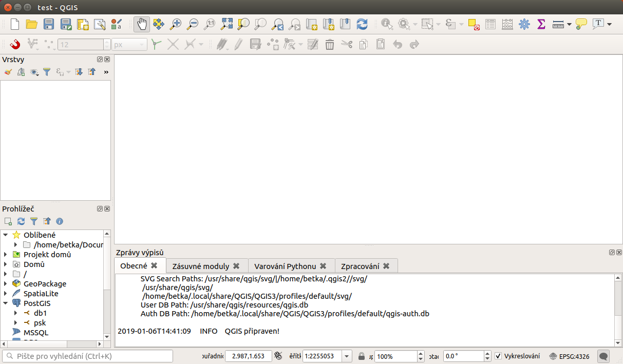This screenshot has width=623, height=364.
Task: Collapse the PostGIS tree node
Action: (6, 303)
